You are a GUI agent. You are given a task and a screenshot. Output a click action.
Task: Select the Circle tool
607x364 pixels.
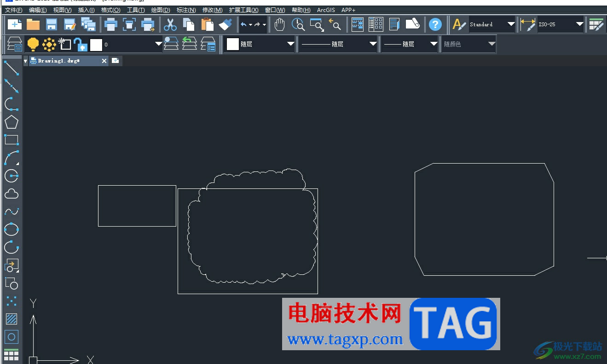12,176
